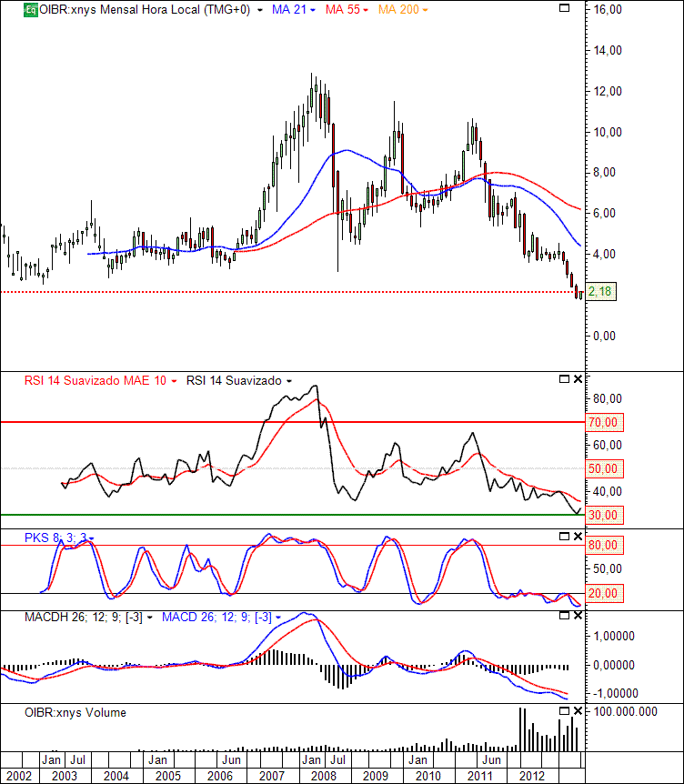Click the OIBR:xnys Volume title
The width and height of the screenshot is (684, 784).
pos(75,712)
